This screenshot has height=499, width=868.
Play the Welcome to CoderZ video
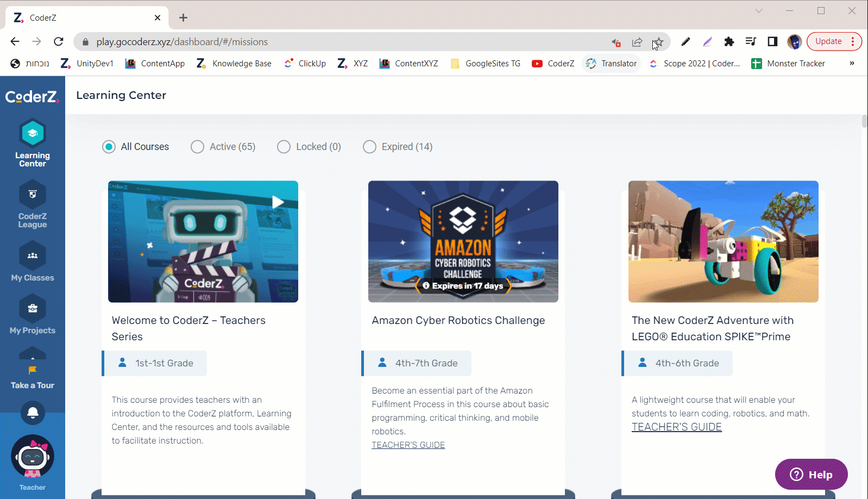click(278, 202)
